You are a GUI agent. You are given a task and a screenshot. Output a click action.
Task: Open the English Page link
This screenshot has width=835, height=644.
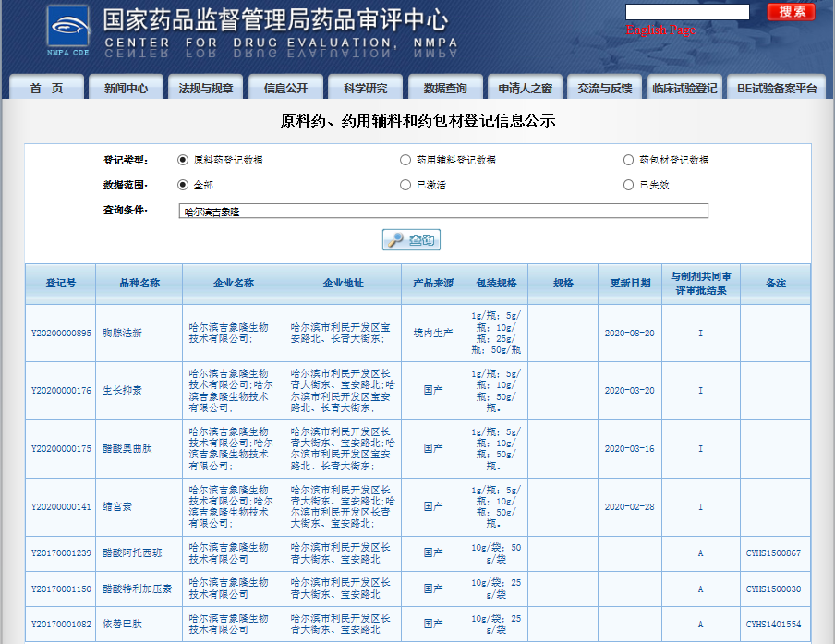click(x=660, y=30)
